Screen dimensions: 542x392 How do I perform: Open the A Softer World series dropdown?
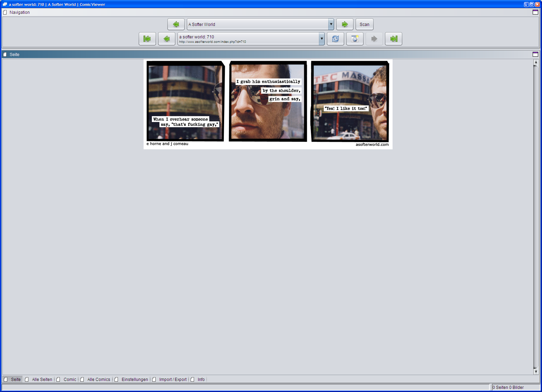point(331,24)
